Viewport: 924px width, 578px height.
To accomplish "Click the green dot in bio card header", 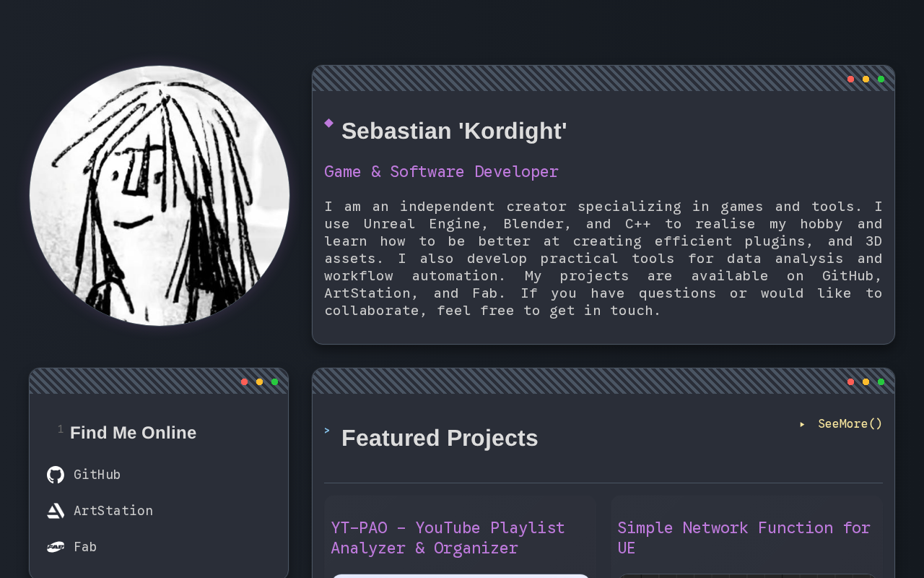I will click(881, 79).
